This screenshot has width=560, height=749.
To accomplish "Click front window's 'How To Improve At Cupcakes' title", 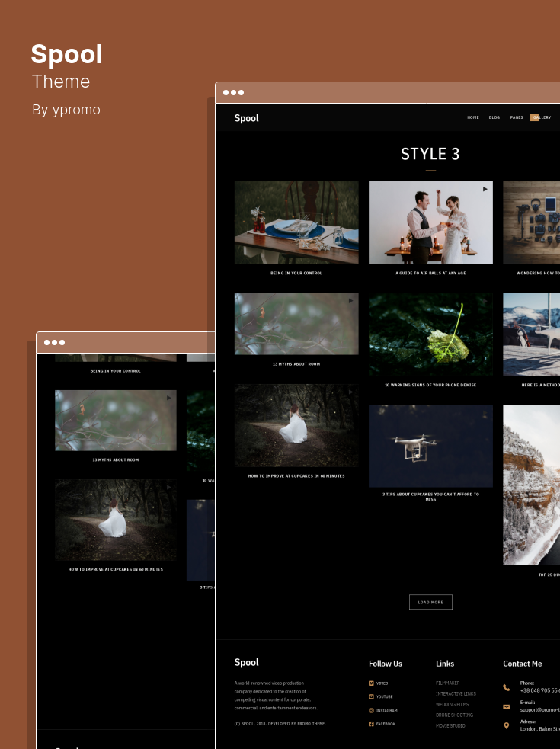I will tap(296, 476).
